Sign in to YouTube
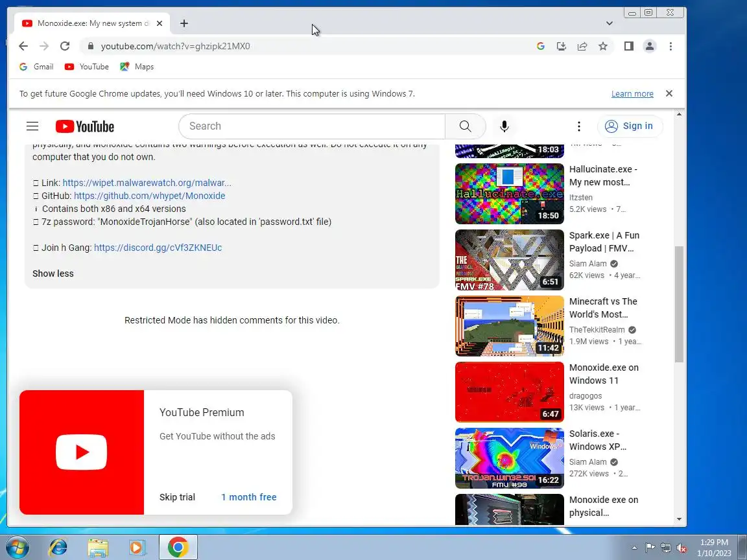 click(630, 126)
